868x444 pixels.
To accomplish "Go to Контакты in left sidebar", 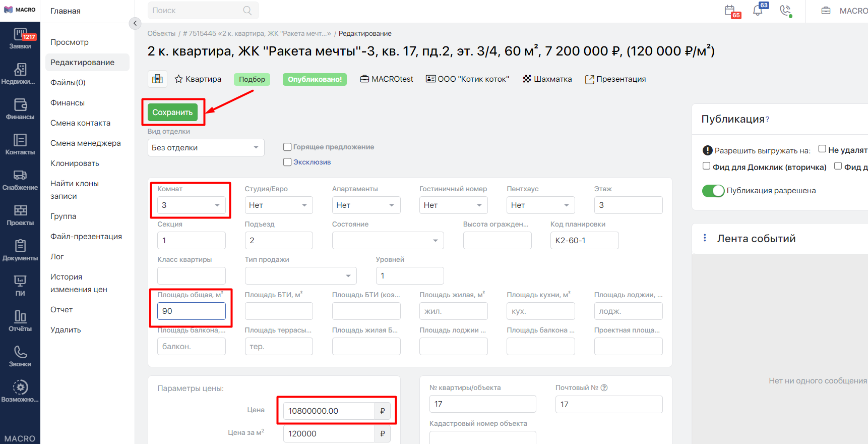I will coord(20,144).
